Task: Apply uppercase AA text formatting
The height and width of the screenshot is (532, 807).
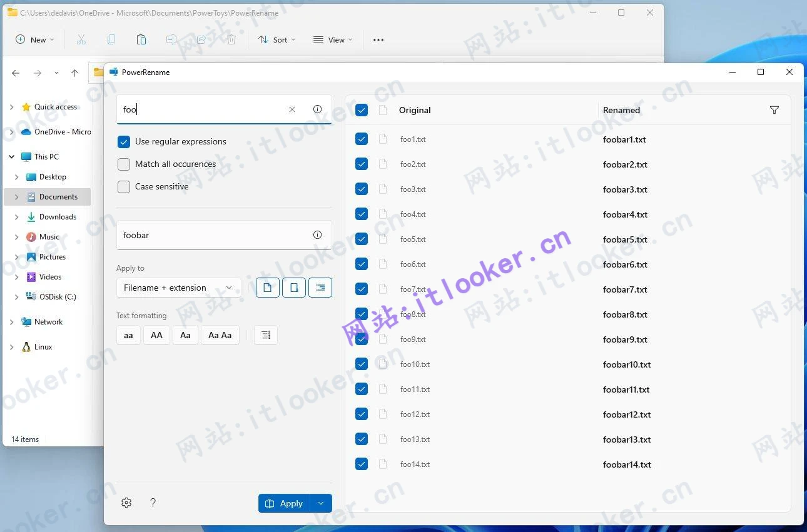Action: tap(156, 335)
